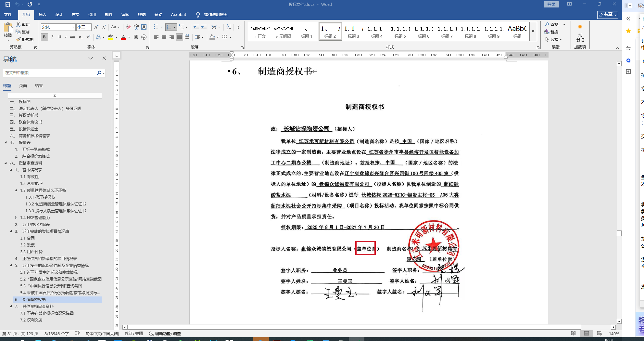Apply character border icon
Screen dimensions: 644x341
(x=144, y=27)
